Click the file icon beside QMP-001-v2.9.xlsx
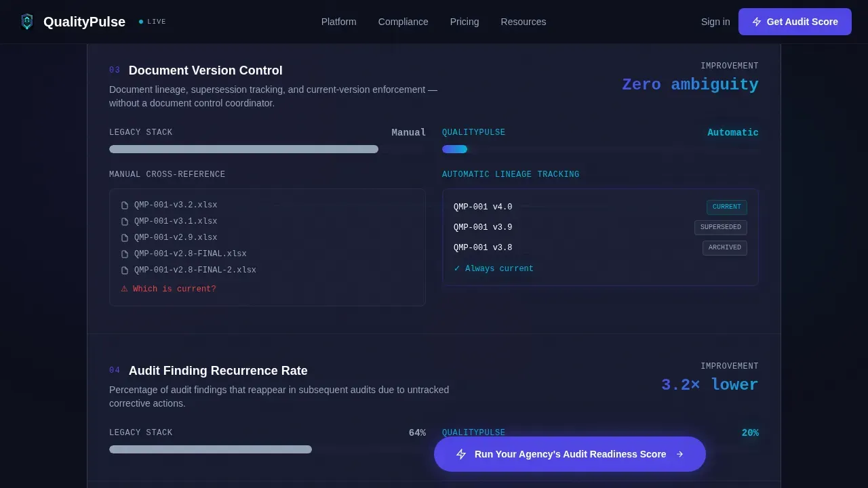868x488 pixels. (x=125, y=238)
